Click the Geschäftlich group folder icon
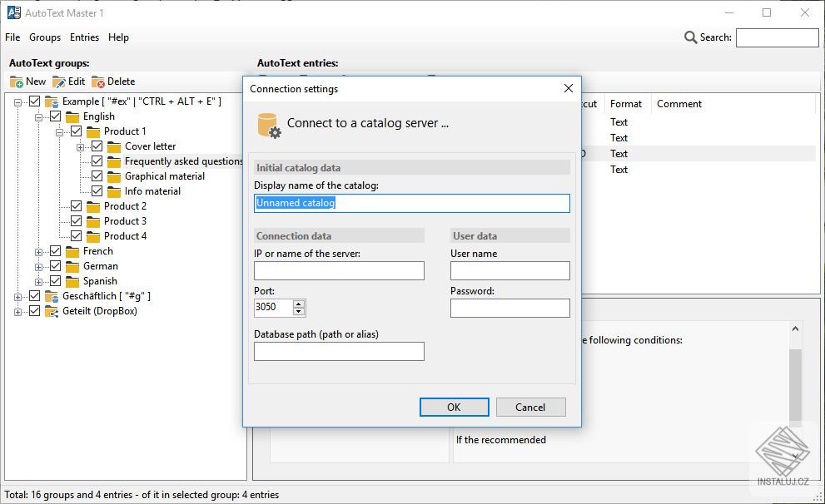Screen dimensions: 825x504 51,296
